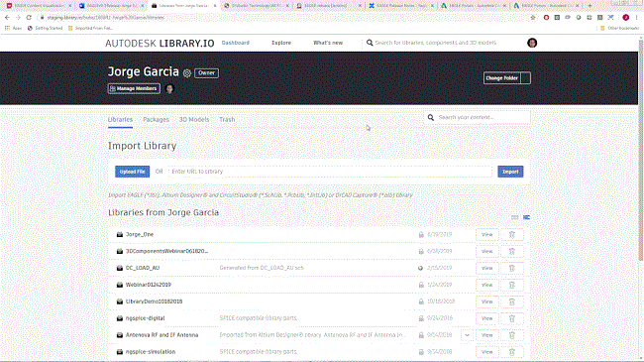Image resolution: width=644 pixels, height=362 pixels.
Task: Click the user avatar in top navigation
Action: tap(532, 43)
